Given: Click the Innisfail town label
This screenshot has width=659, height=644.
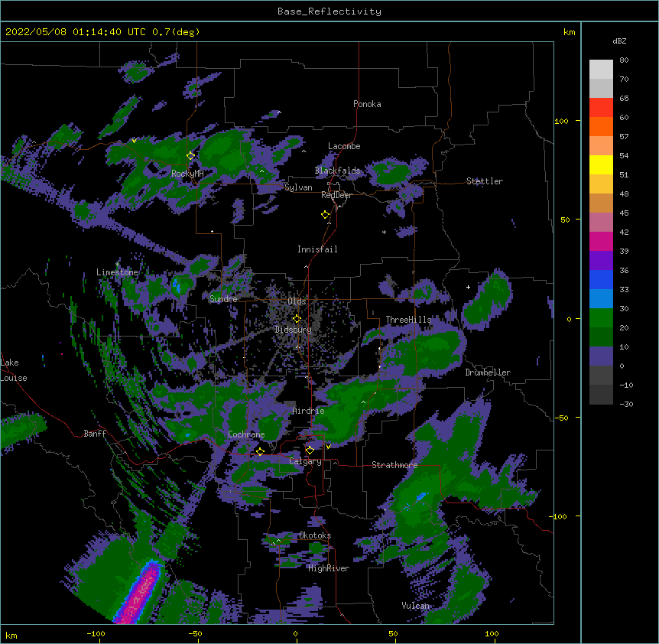Looking at the screenshot, I should tap(317, 249).
